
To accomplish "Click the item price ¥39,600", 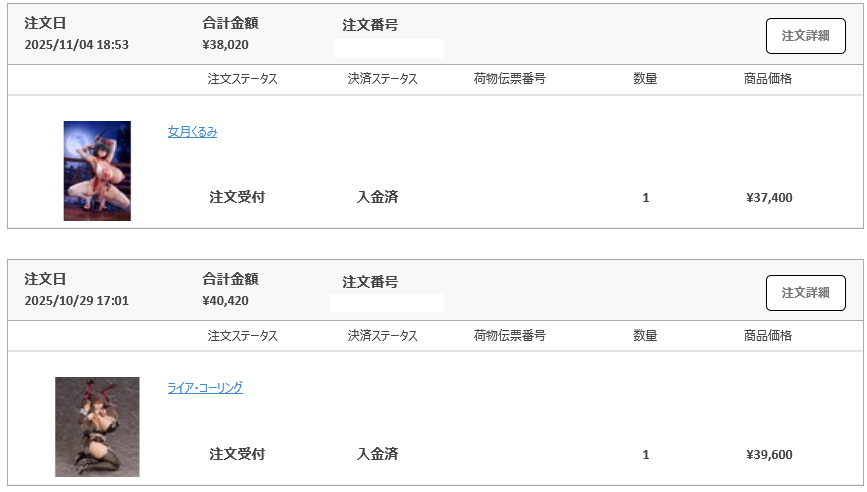I will tap(769, 455).
